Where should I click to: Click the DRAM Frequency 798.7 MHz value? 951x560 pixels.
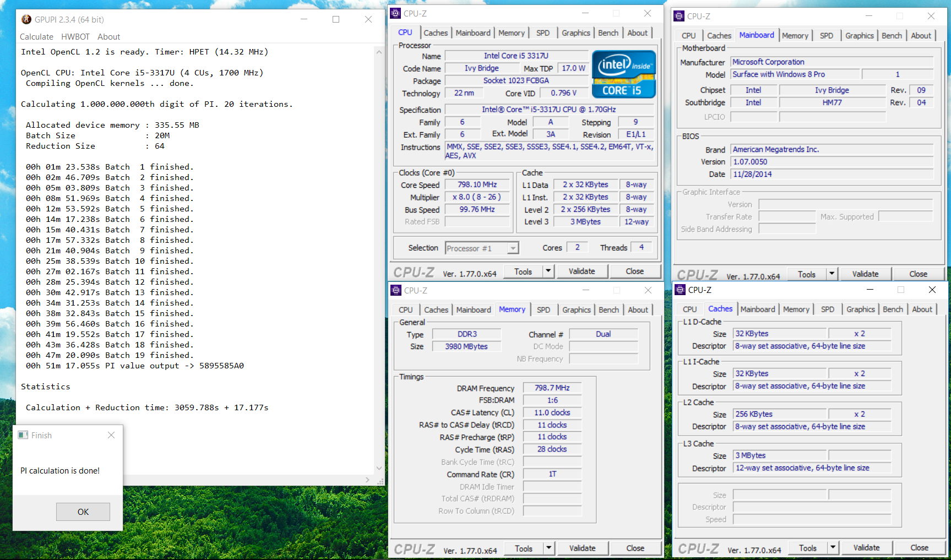click(552, 388)
